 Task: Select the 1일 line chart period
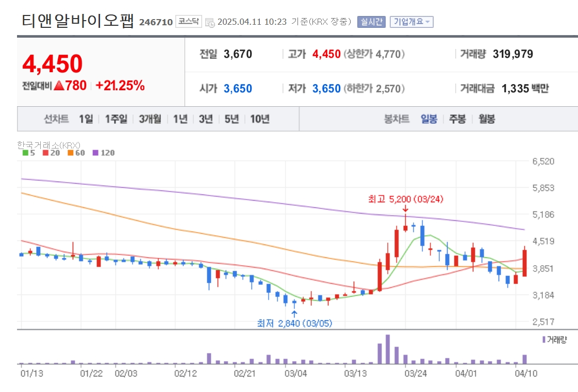coord(86,119)
